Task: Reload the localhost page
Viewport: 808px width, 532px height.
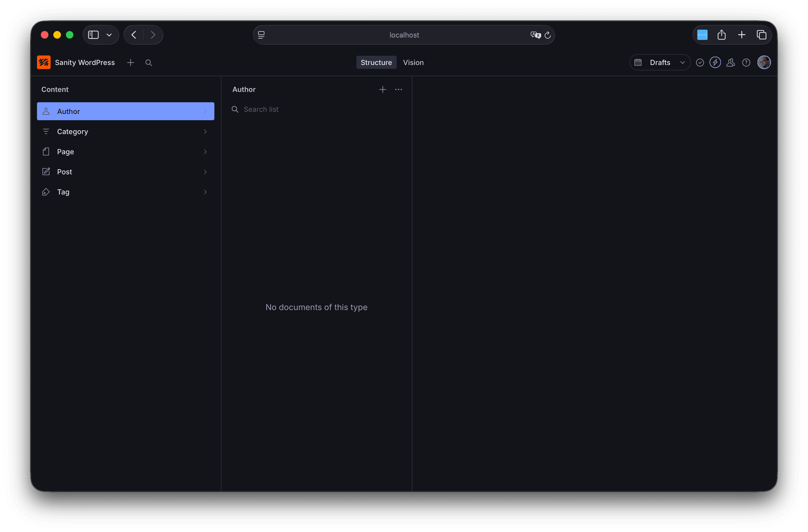Action: coord(547,35)
